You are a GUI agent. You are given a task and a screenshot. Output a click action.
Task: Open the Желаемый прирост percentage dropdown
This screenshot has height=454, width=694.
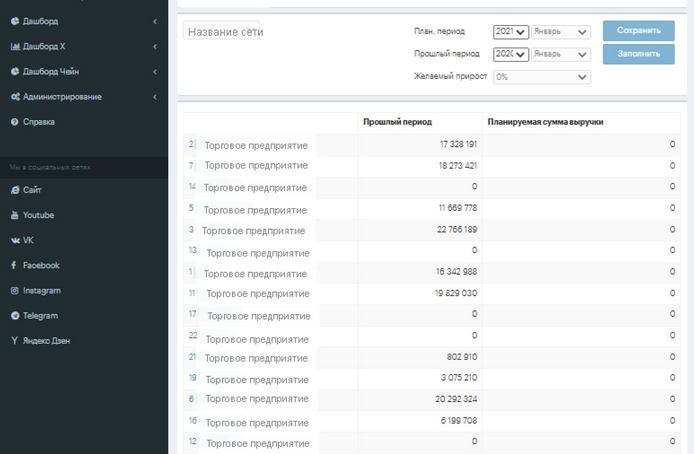(x=541, y=77)
